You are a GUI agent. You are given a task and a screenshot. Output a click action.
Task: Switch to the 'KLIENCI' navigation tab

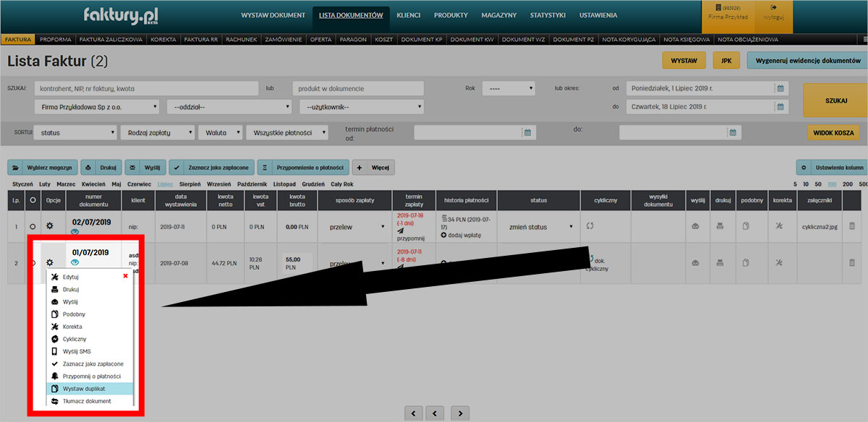pos(408,15)
